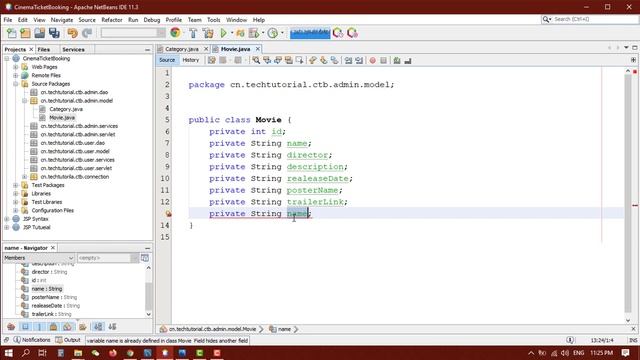Select Category.java in the Projects tree
The height and width of the screenshot is (360, 640).
66,109
